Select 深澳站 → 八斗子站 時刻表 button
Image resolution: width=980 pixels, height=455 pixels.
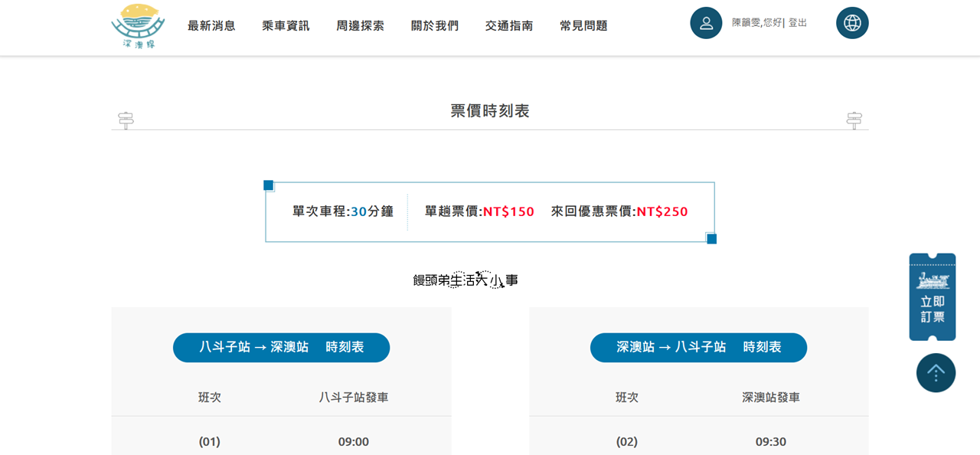[698, 347]
